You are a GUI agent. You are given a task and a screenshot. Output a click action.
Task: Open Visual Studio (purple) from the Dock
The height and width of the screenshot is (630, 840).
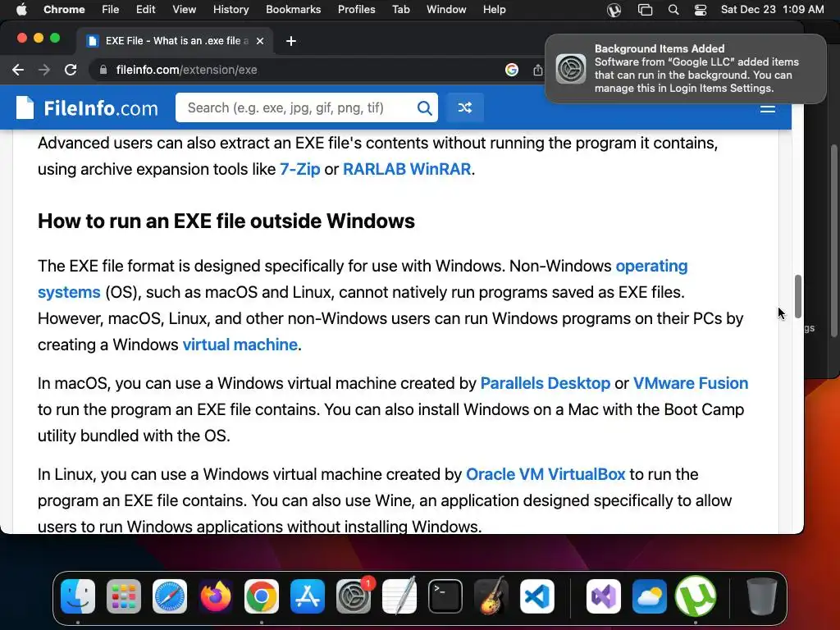pyautogui.click(x=604, y=596)
